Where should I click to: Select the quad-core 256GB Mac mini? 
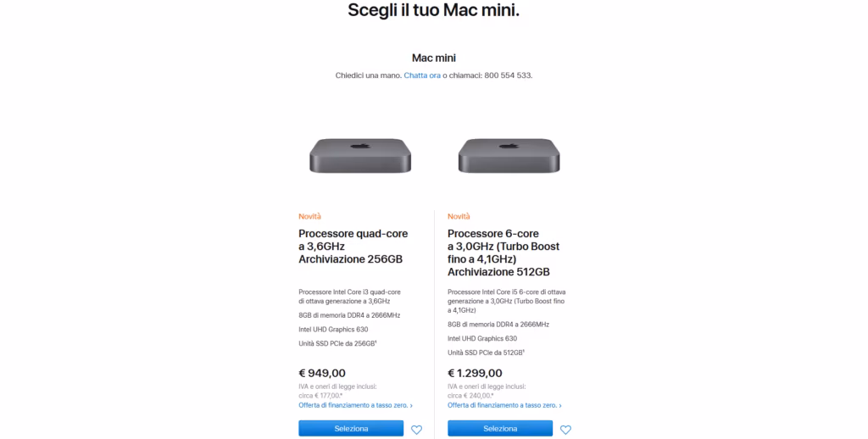[351, 429]
